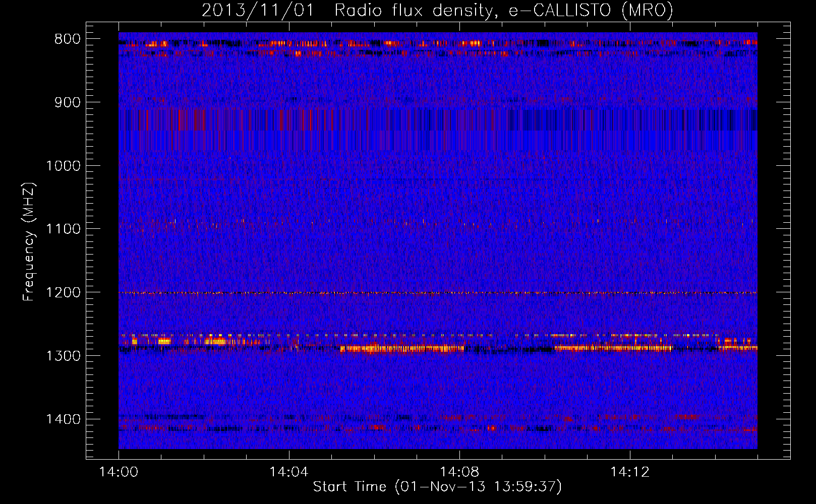Select the 900 frequency axis label
816x504 pixels.
tap(68, 102)
